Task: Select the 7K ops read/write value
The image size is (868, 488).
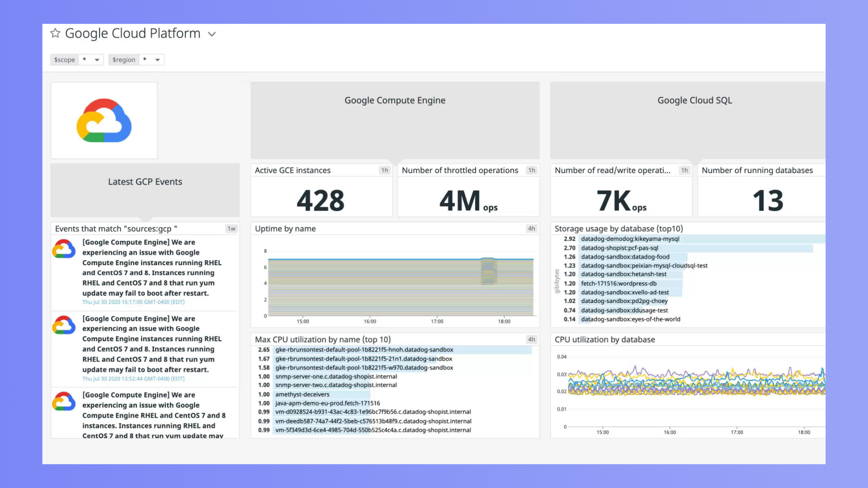Action: [x=621, y=201]
